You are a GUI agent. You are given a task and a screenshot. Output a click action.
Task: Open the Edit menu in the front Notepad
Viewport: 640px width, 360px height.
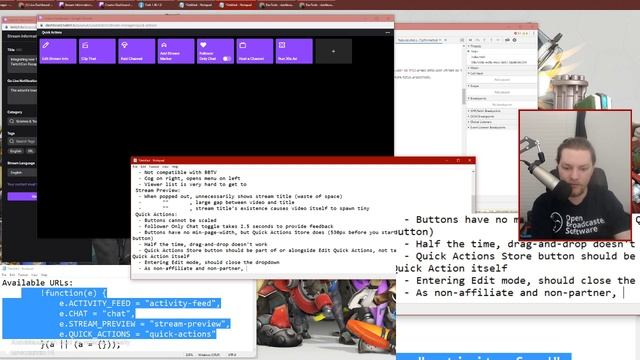coord(143,167)
